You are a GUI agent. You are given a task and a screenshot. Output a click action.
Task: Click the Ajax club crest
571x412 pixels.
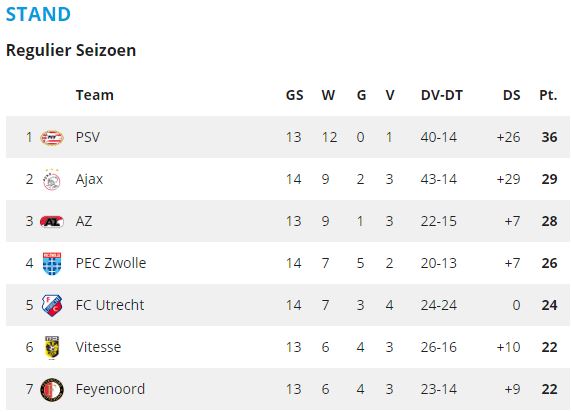point(52,180)
